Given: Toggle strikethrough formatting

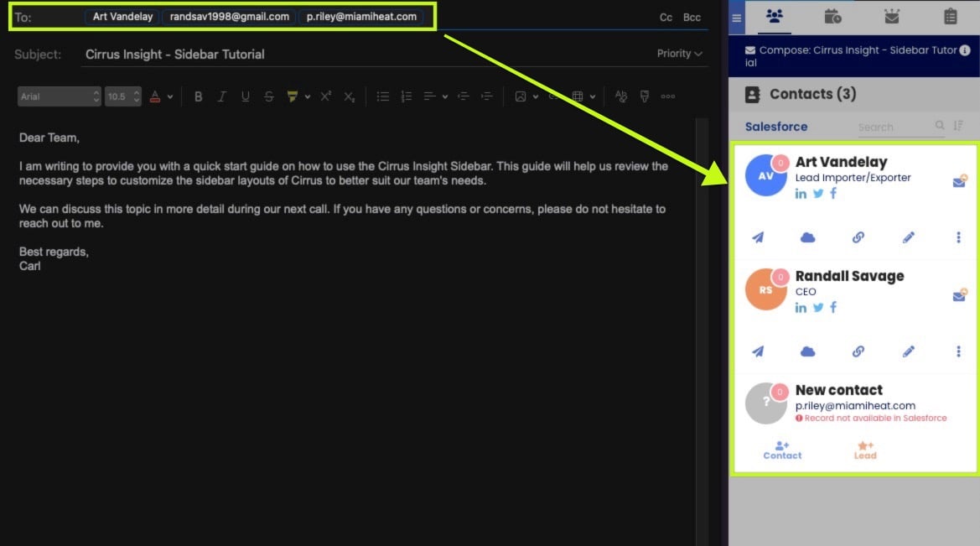Looking at the screenshot, I should point(269,96).
